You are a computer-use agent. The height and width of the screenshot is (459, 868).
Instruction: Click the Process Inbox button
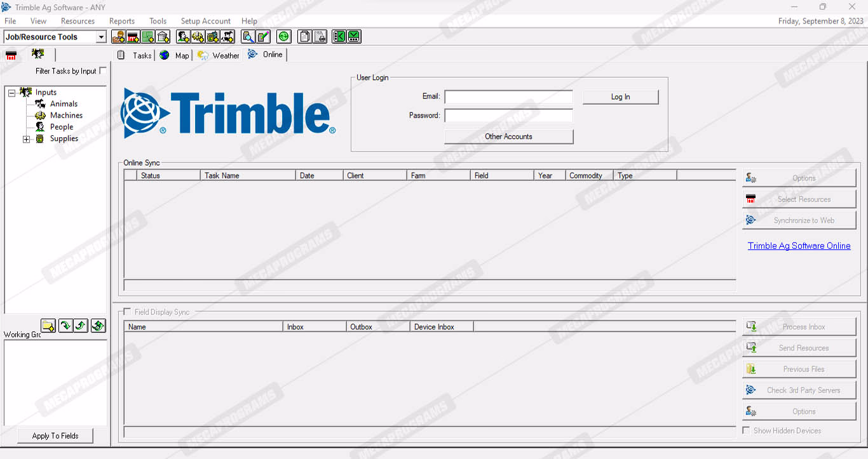799,327
